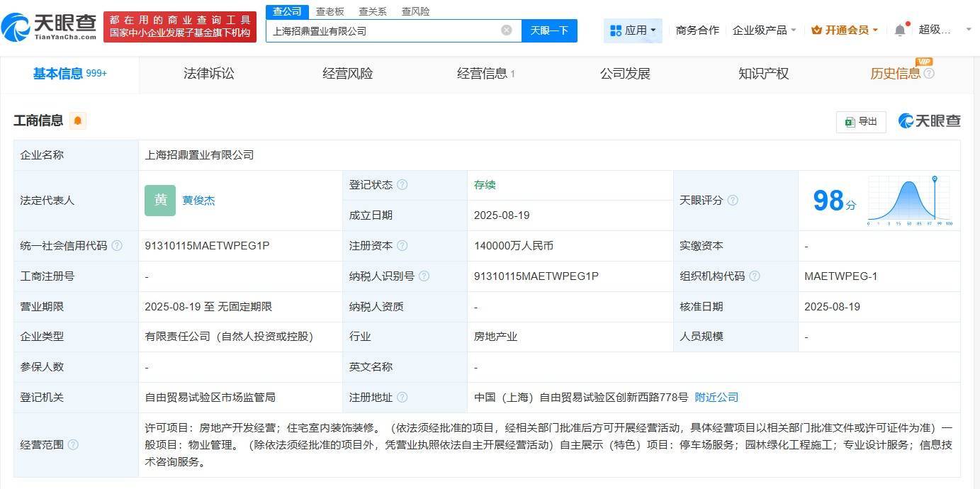Viewport: 980px width, 489px height.
Task: Click the 存续 registration status value
Action: [x=485, y=185]
